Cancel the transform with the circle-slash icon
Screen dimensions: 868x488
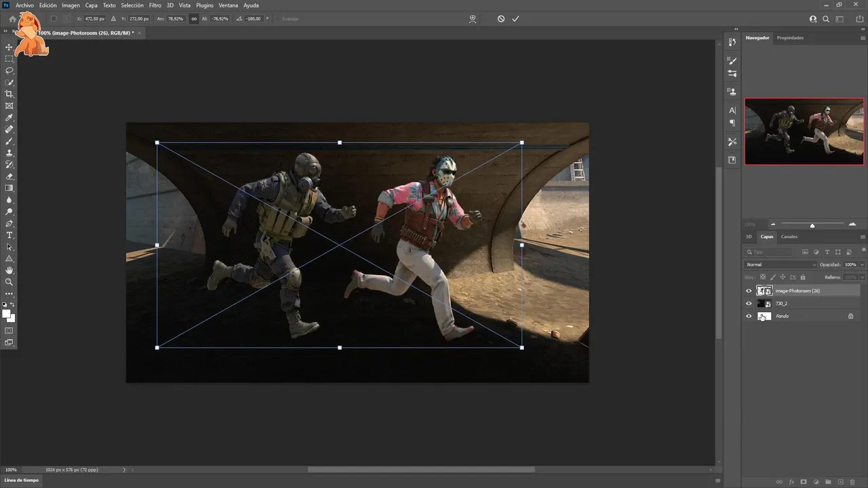click(501, 19)
